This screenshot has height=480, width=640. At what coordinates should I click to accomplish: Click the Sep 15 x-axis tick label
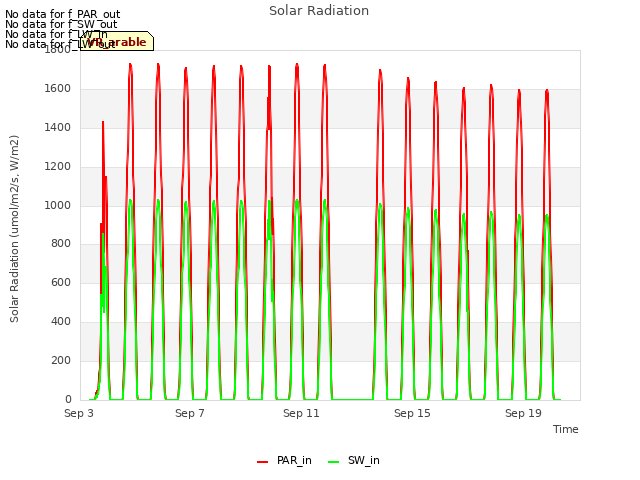[x=412, y=413]
